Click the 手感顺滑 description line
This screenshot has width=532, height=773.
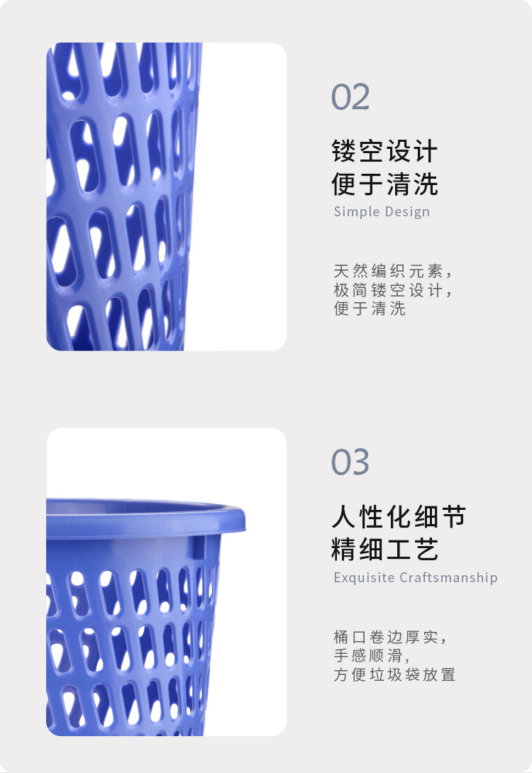372,656
